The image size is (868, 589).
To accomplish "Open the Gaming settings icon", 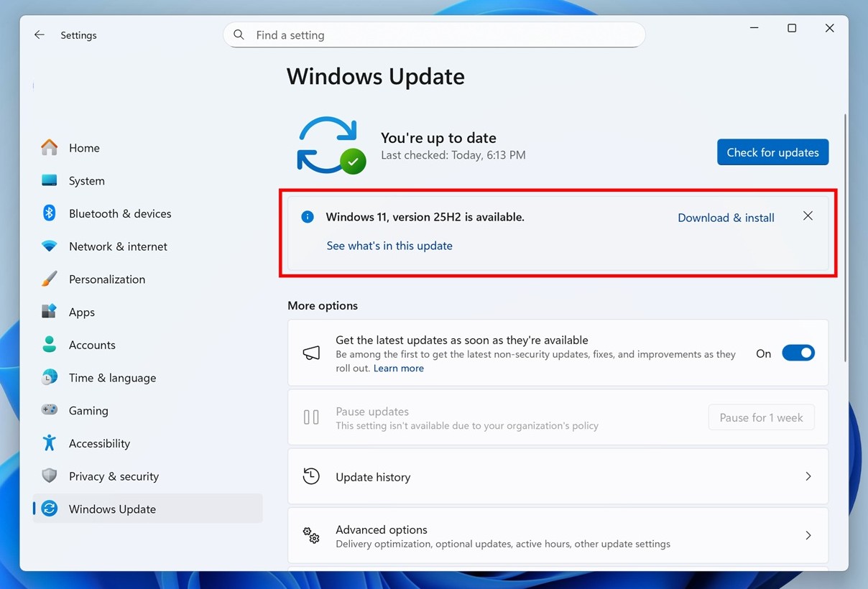I will coord(48,410).
